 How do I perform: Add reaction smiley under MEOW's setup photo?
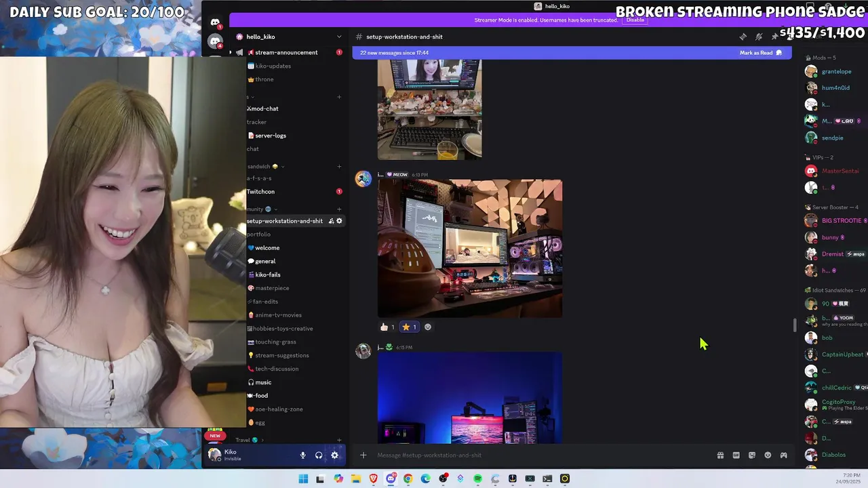pyautogui.click(x=427, y=327)
